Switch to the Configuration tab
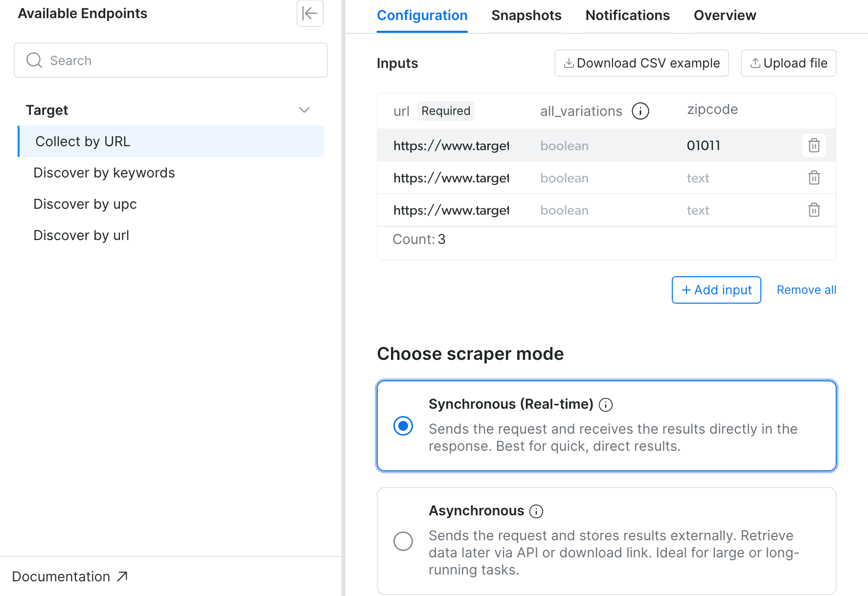The height and width of the screenshot is (596, 868). (x=422, y=16)
